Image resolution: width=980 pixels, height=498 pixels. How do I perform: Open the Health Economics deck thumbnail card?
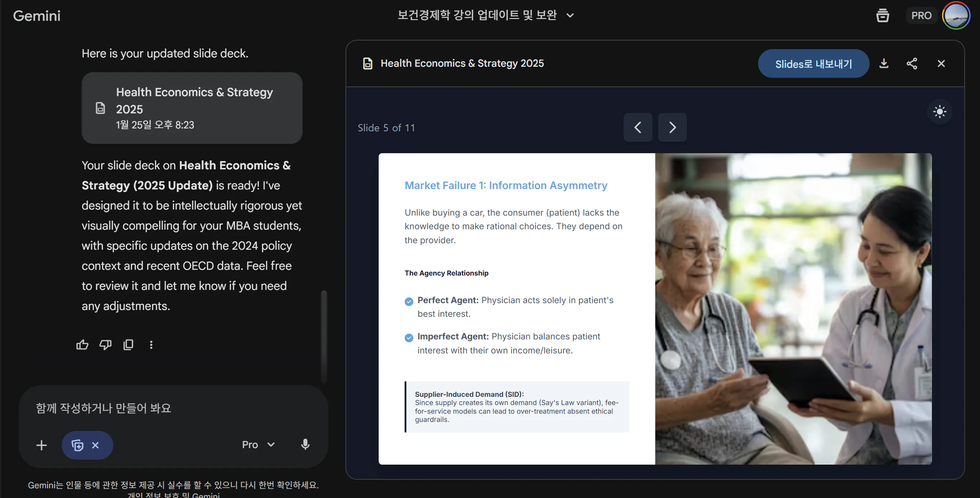click(x=192, y=108)
